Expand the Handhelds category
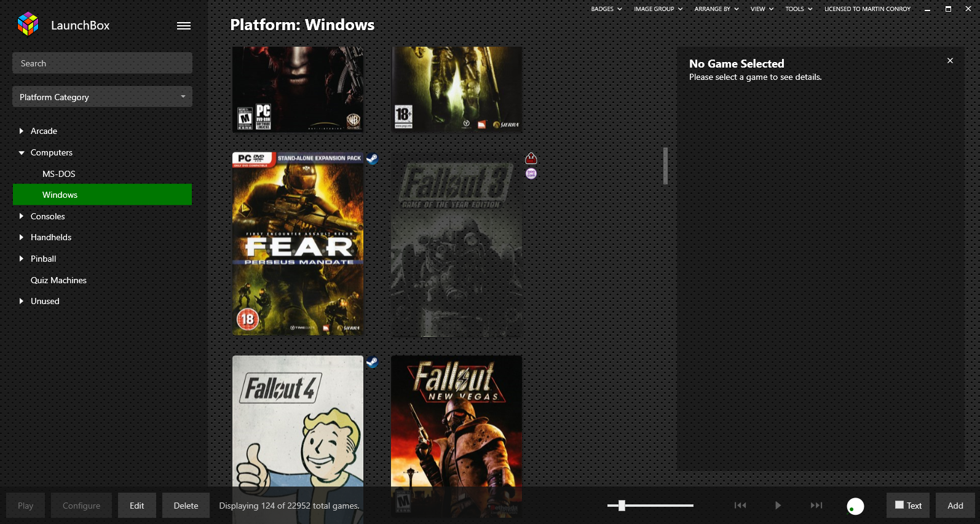This screenshot has width=980, height=524. (22, 237)
